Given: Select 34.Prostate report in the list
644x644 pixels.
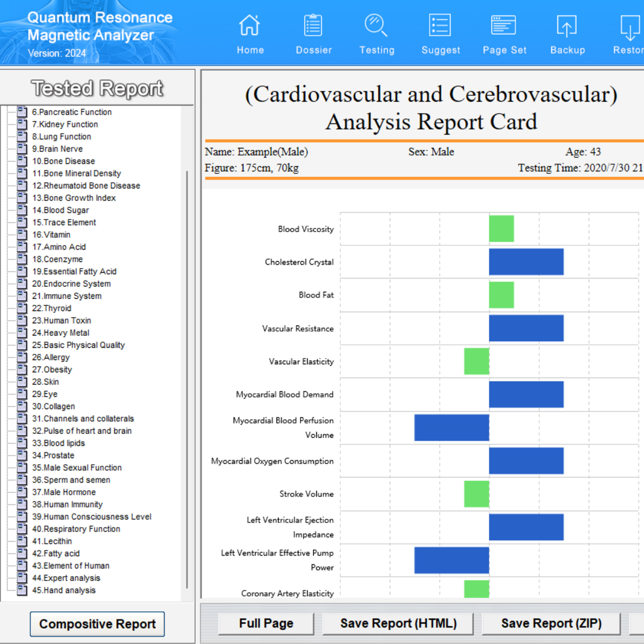Looking at the screenshot, I should 53,455.
